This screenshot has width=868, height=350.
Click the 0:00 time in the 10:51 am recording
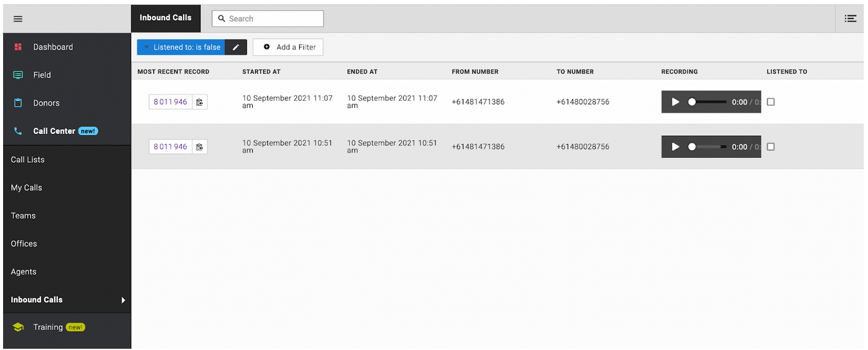(739, 147)
